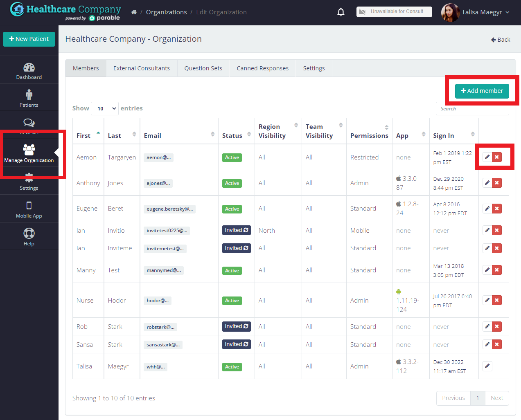Switch to External Consultants tab
This screenshot has width=521, height=420.
(142, 68)
